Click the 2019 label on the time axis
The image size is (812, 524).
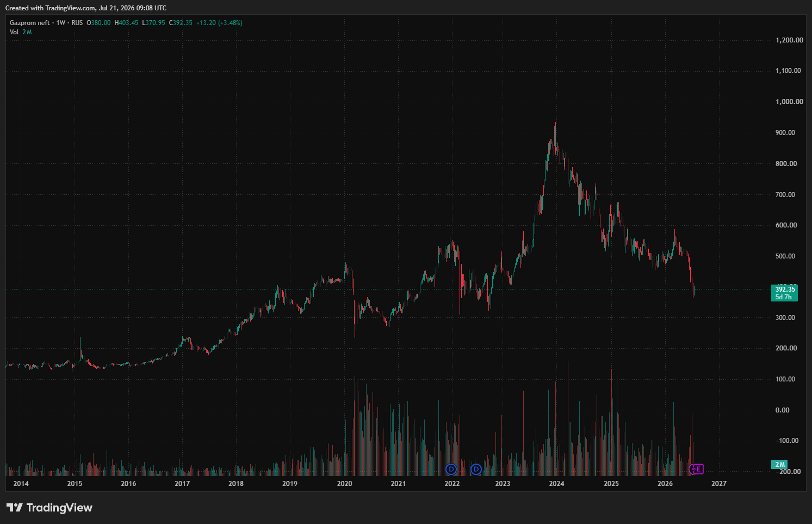(x=290, y=484)
